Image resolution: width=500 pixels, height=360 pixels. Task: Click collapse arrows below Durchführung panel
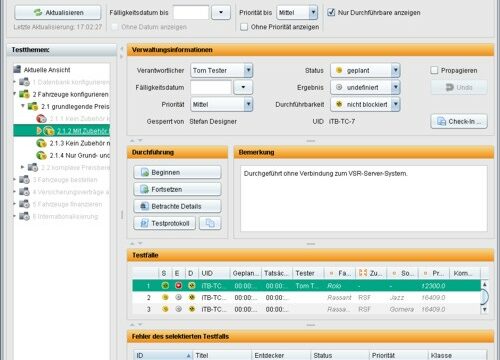[x=136, y=243]
